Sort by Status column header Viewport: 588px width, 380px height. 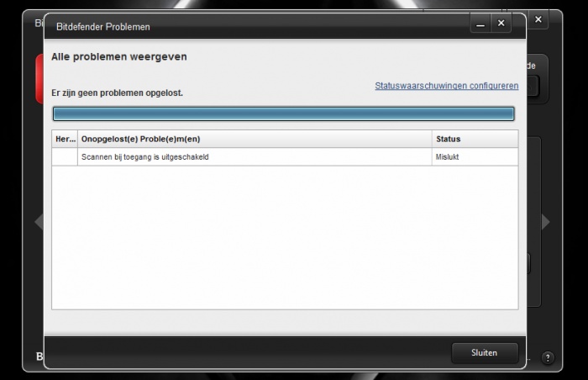(x=475, y=139)
